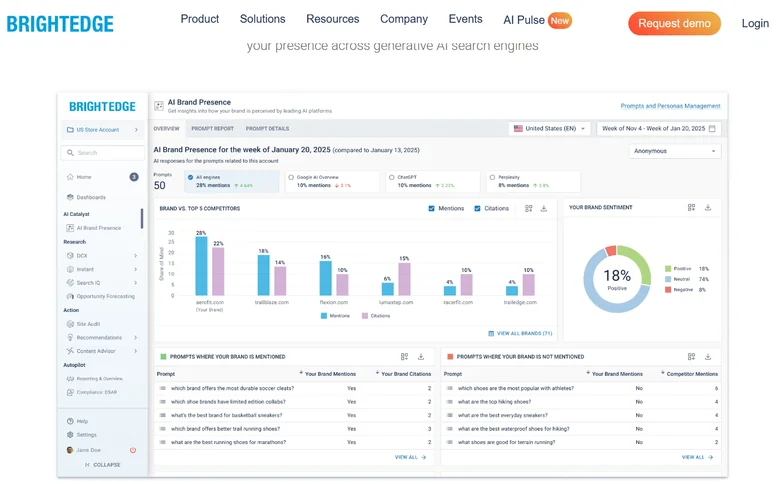
Task: Open the week date range picker
Action: point(659,128)
